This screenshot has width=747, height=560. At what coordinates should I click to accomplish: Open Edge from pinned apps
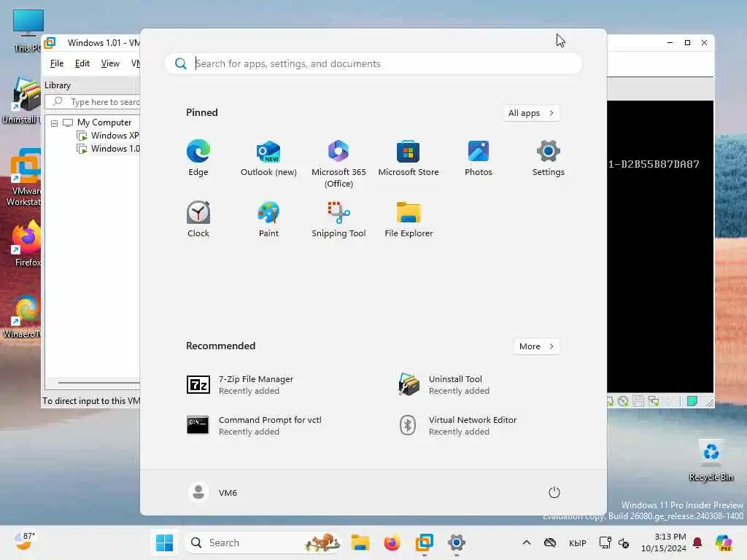pos(198,158)
